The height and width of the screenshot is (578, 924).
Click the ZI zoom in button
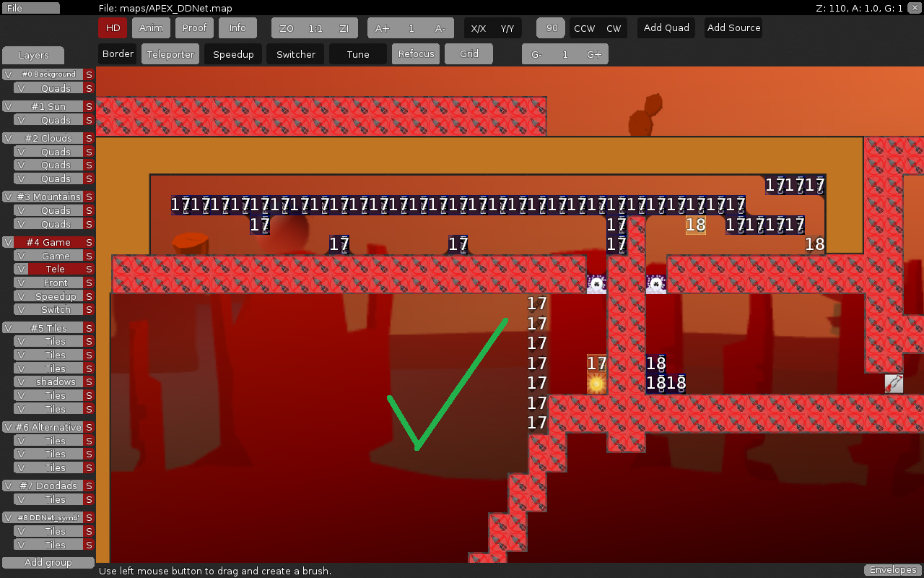344,28
